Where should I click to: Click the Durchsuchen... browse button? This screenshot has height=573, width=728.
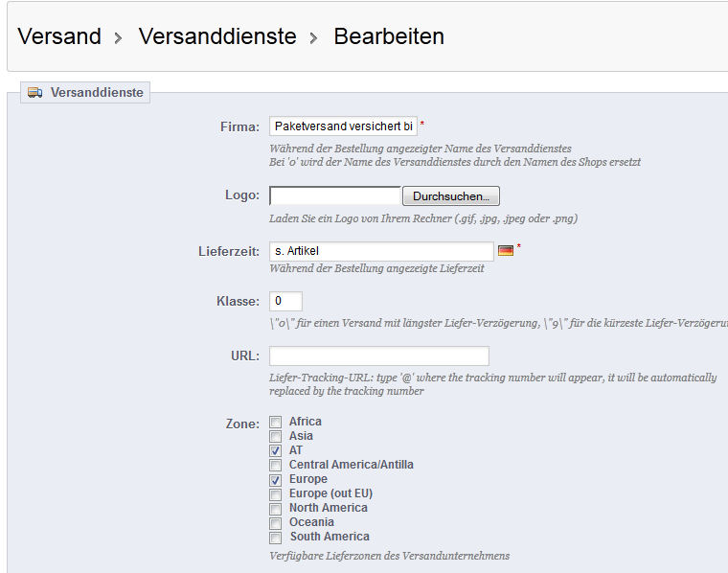click(x=450, y=196)
